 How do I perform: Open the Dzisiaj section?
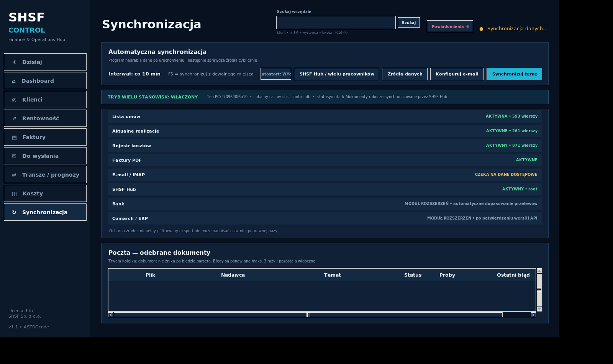[45, 62]
